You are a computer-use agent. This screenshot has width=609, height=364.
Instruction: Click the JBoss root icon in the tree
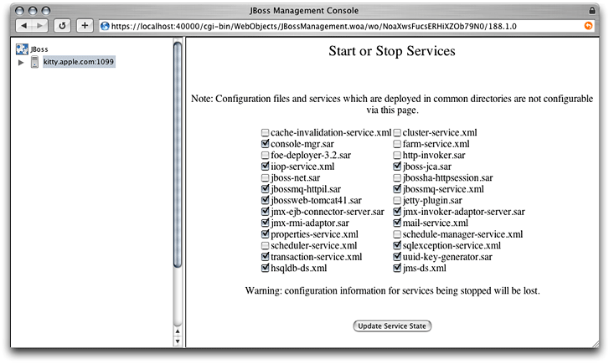[x=22, y=49]
